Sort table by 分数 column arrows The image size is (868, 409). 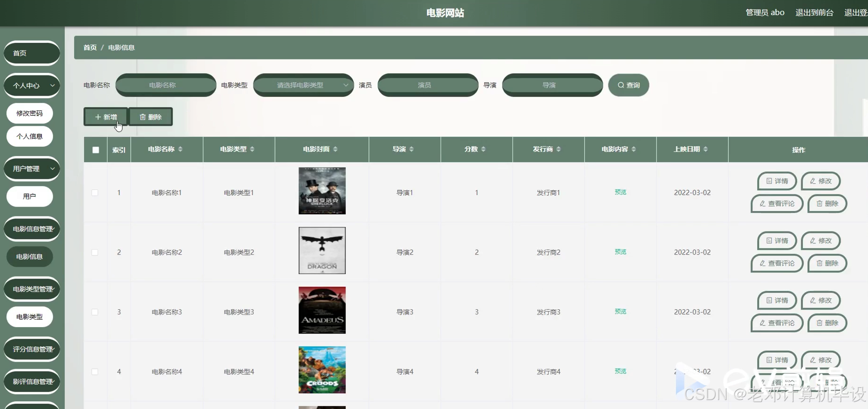point(483,149)
